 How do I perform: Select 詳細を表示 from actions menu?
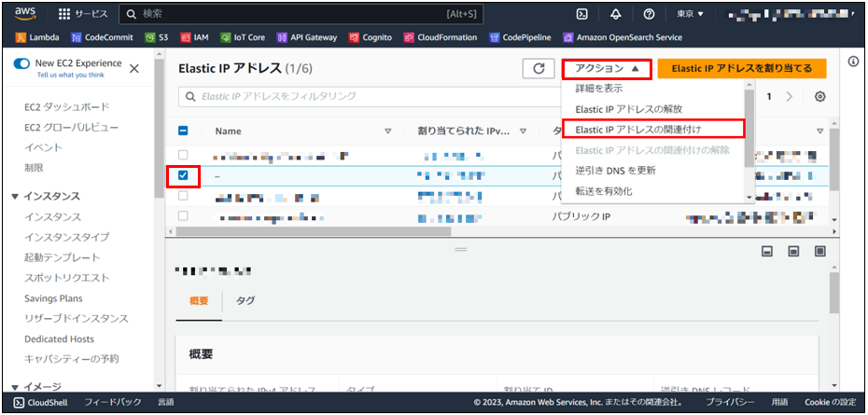click(x=599, y=88)
